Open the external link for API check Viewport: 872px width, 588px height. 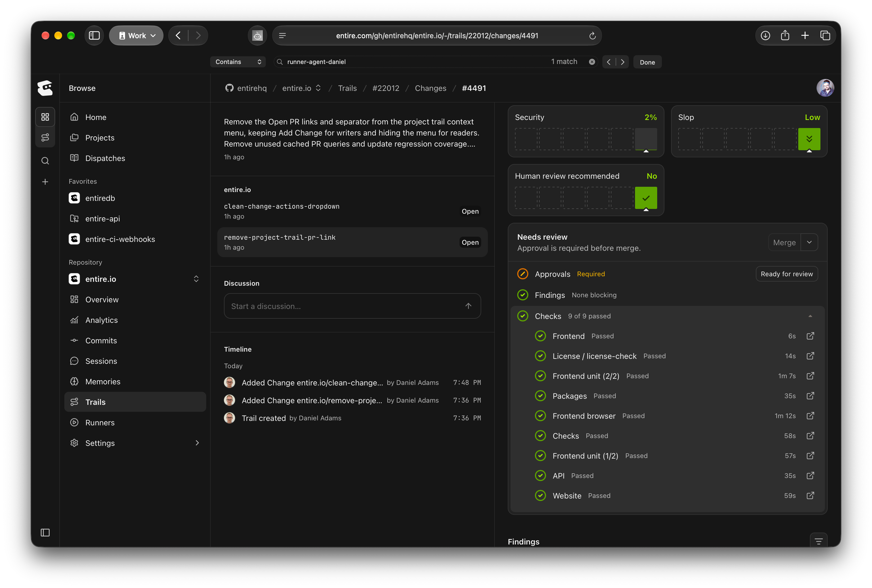810,475
